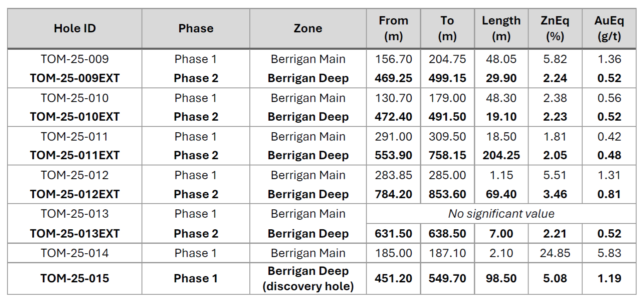Click the Zone column header
The height and width of the screenshot is (301, 644).
click(x=308, y=29)
